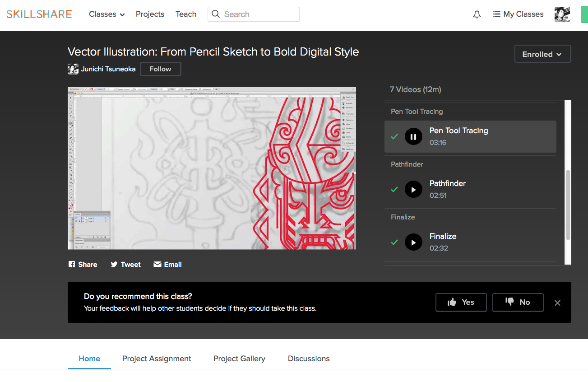This screenshot has width=588, height=382.
Task: Open the My Classes menu
Action: coord(518,14)
